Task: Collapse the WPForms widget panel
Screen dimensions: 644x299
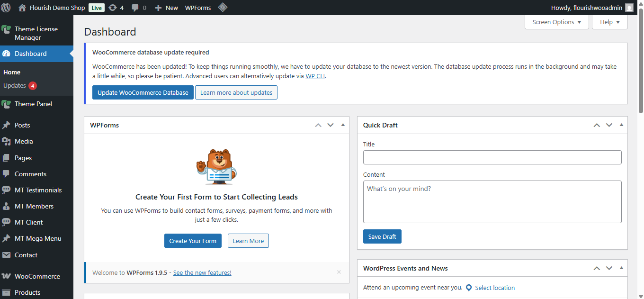Action: tap(343, 125)
